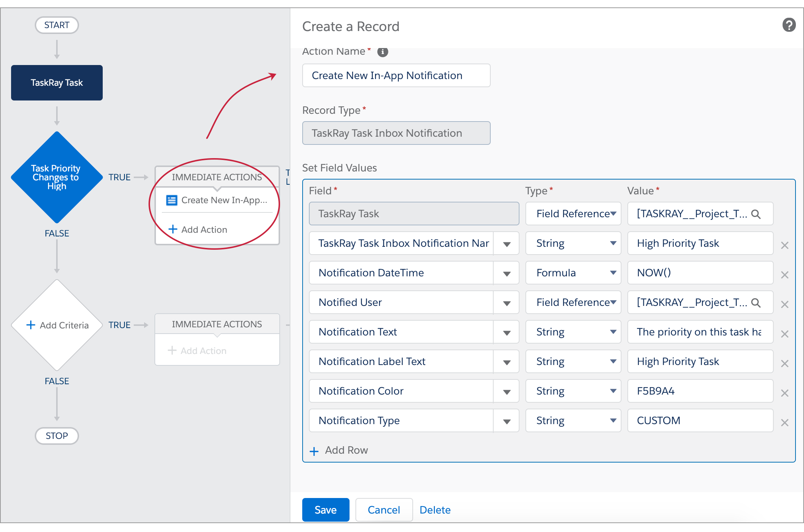
Task: Click the START node
Action: coord(57,25)
